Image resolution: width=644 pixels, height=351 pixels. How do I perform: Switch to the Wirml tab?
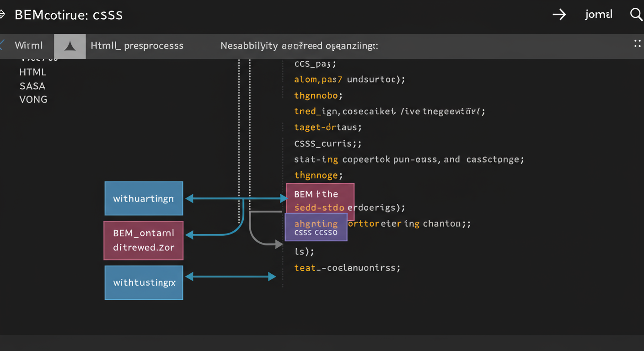tap(29, 46)
